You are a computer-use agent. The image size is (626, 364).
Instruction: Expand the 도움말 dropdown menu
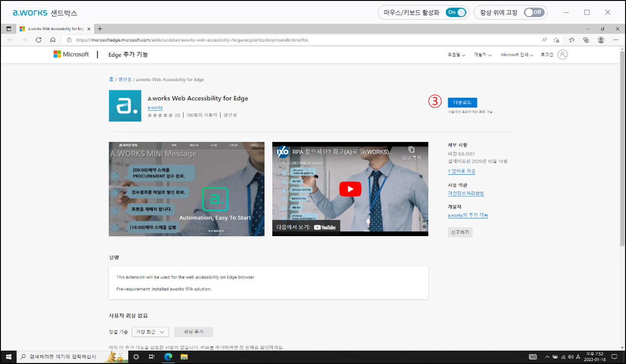coord(456,55)
